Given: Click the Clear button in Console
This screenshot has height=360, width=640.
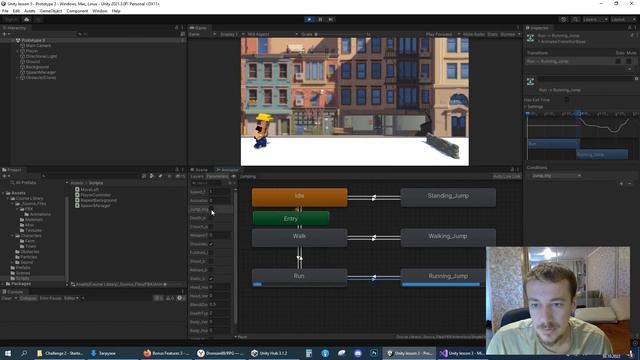Looking at the screenshot, I should pos(7,298).
